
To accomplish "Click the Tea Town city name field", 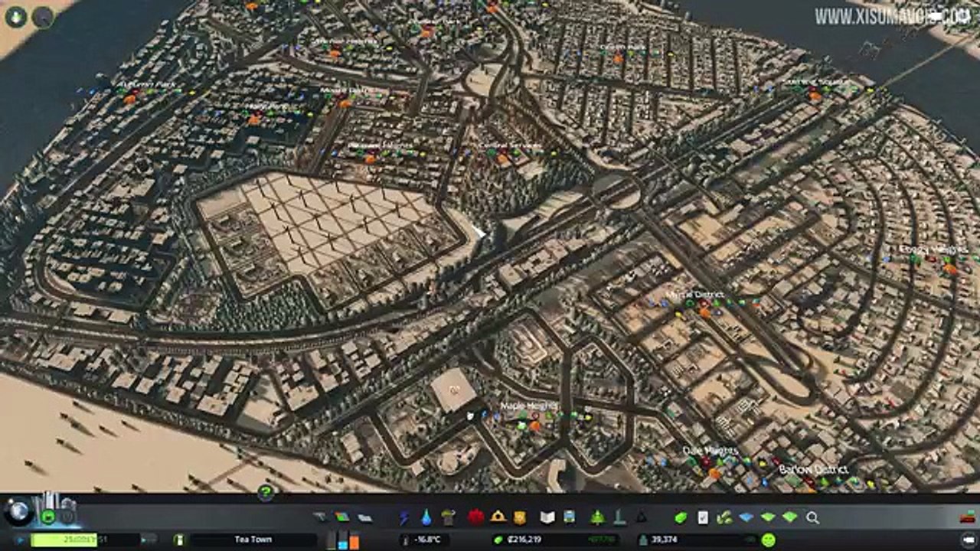I will click(x=253, y=540).
